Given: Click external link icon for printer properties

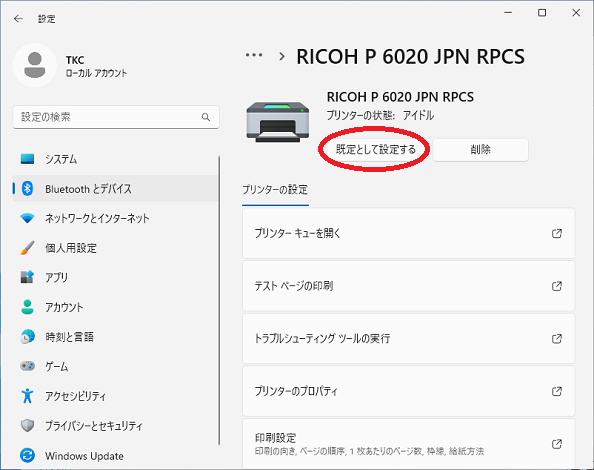Looking at the screenshot, I should (556, 391).
